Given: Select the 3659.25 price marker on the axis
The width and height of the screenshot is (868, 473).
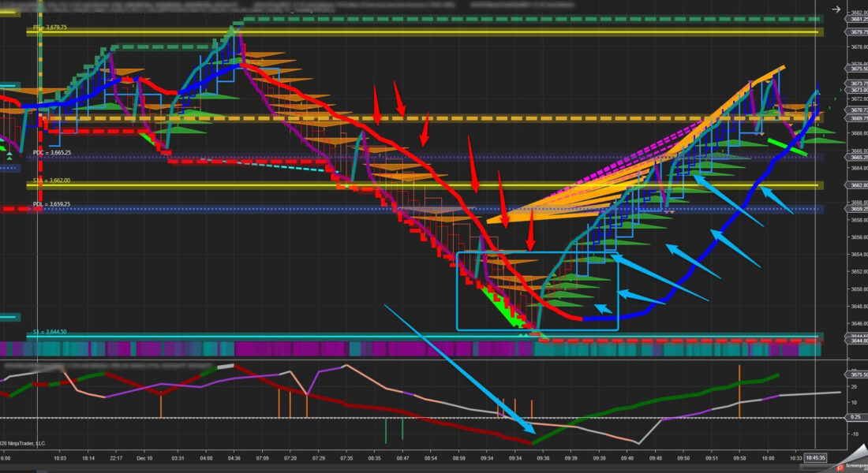Looking at the screenshot, I should (x=858, y=210).
